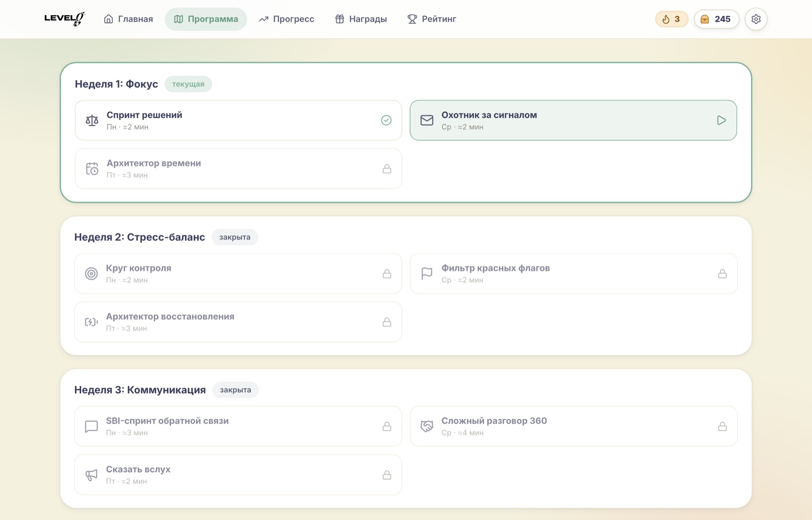Click the закрыта badge on Неделя 3
The width and height of the screenshot is (812, 520).
coord(235,390)
